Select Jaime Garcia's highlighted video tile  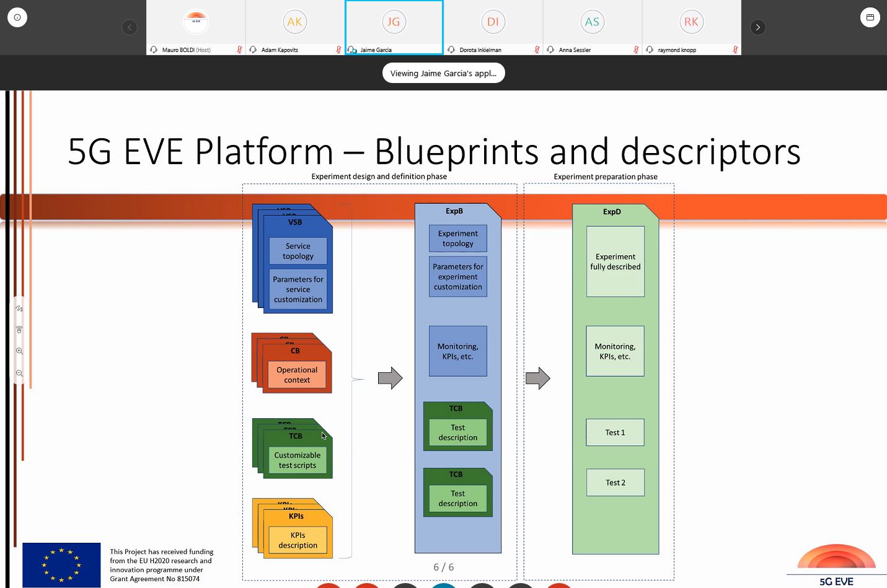point(394,25)
